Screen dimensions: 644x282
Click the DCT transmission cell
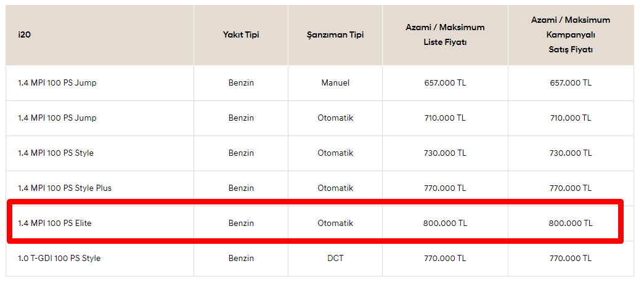[x=335, y=258]
